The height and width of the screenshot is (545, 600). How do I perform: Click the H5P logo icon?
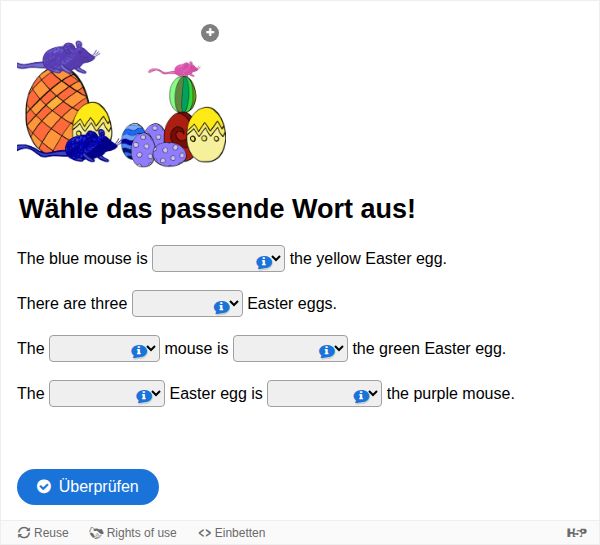coord(576,533)
